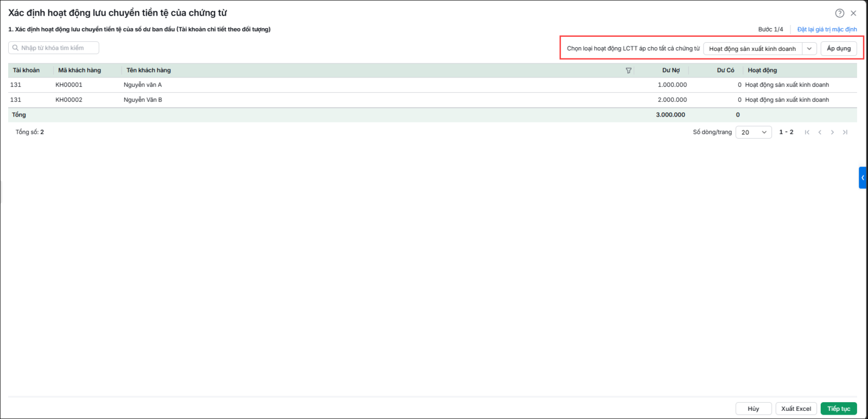Click the Hoạt động column header

(x=762, y=70)
